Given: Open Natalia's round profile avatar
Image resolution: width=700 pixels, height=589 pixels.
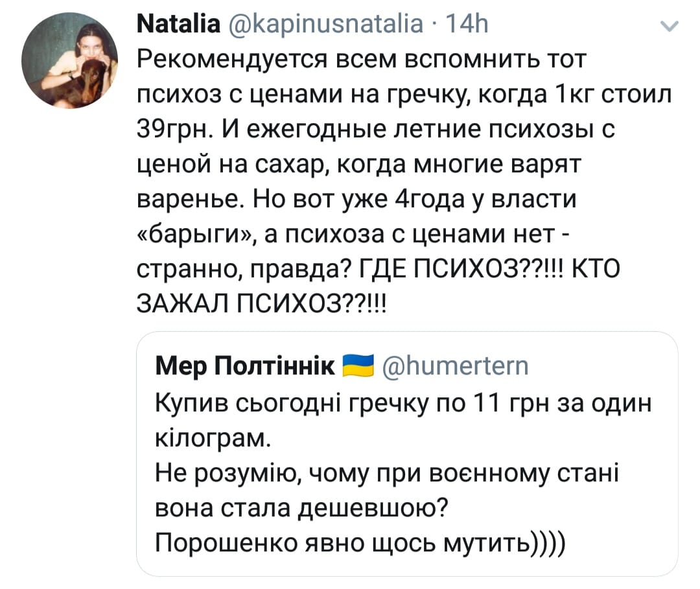Looking at the screenshot, I should pyautogui.click(x=70, y=62).
